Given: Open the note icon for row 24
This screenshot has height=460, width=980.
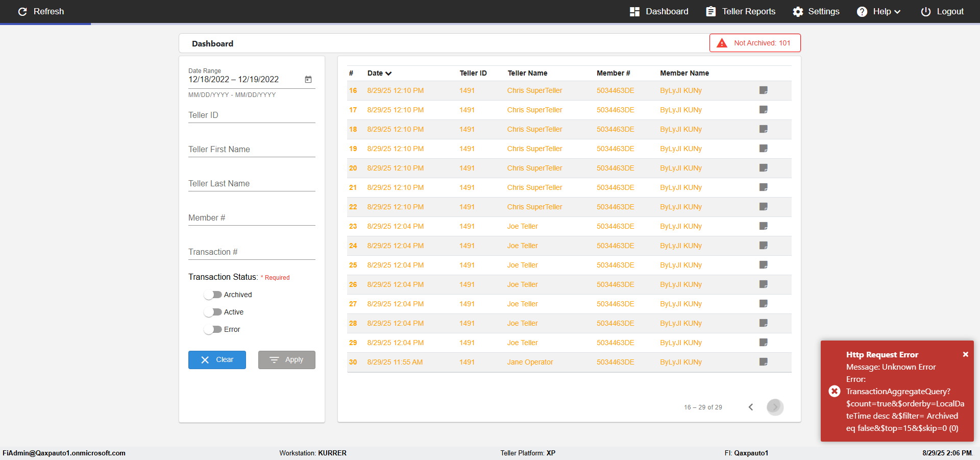Looking at the screenshot, I should click(x=764, y=246).
